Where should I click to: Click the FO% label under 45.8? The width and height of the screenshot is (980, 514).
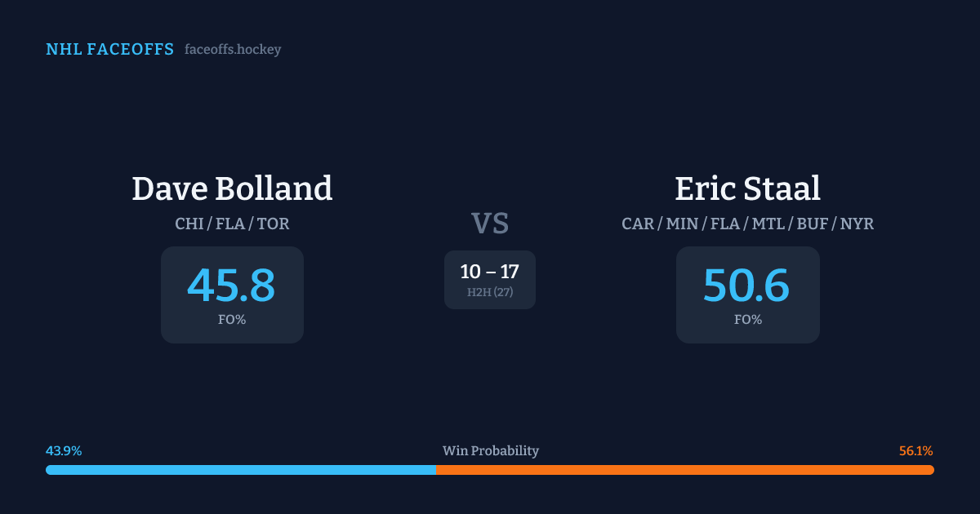[232, 320]
